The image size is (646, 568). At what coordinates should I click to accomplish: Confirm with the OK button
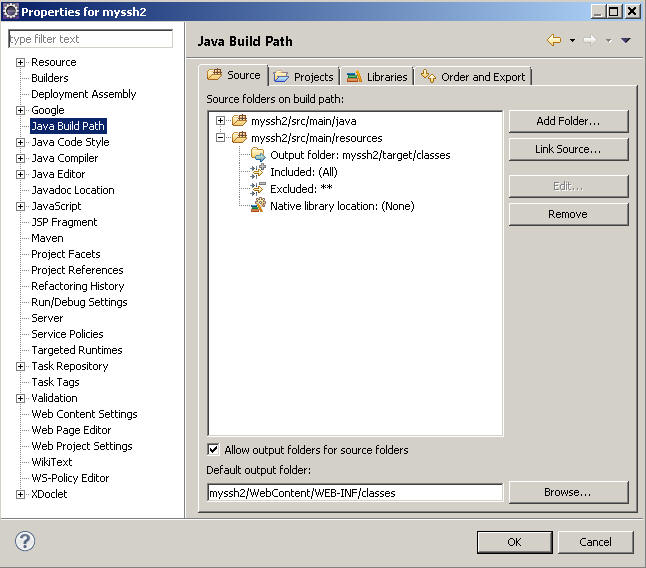515,542
